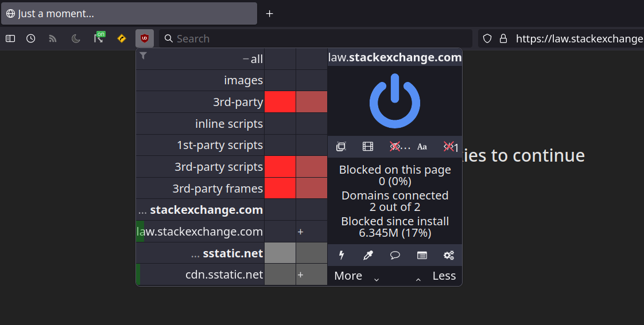Click into the Search input field
644x325 pixels.
[x=316, y=38]
